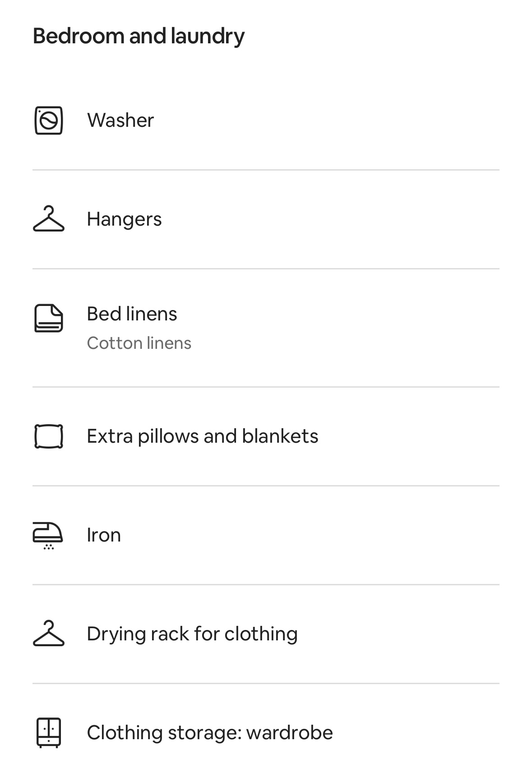Image resolution: width=532 pixels, height=778 pixels.
Task: Tap the steam iron icon
Action: [x=48, y=536]
